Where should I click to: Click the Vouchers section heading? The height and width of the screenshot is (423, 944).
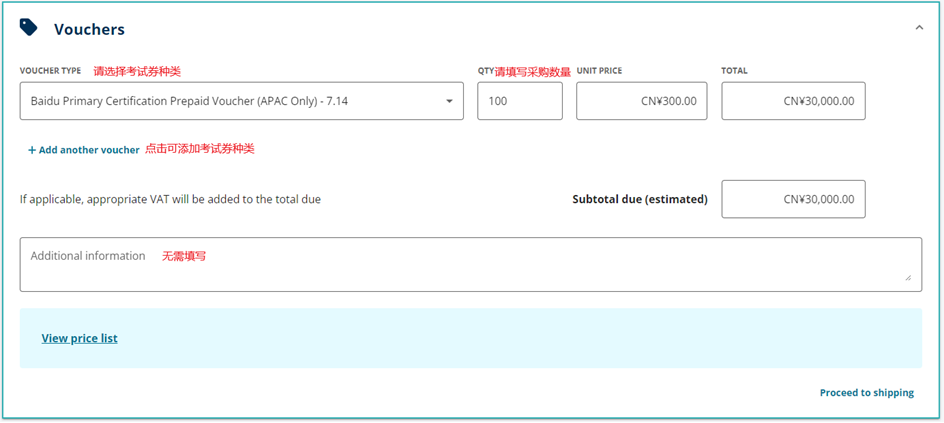coord(90,29)
